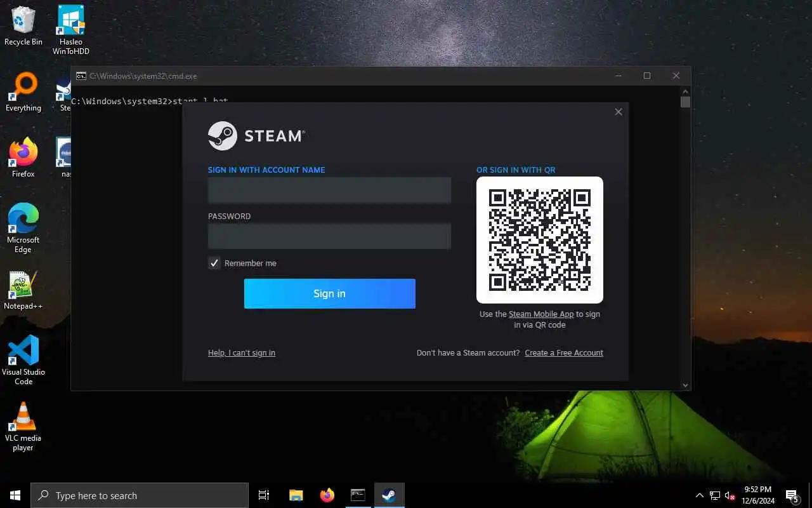Viewport: 812px width, 508px height.
Task: Open network status tray icon
Action: 715,495
